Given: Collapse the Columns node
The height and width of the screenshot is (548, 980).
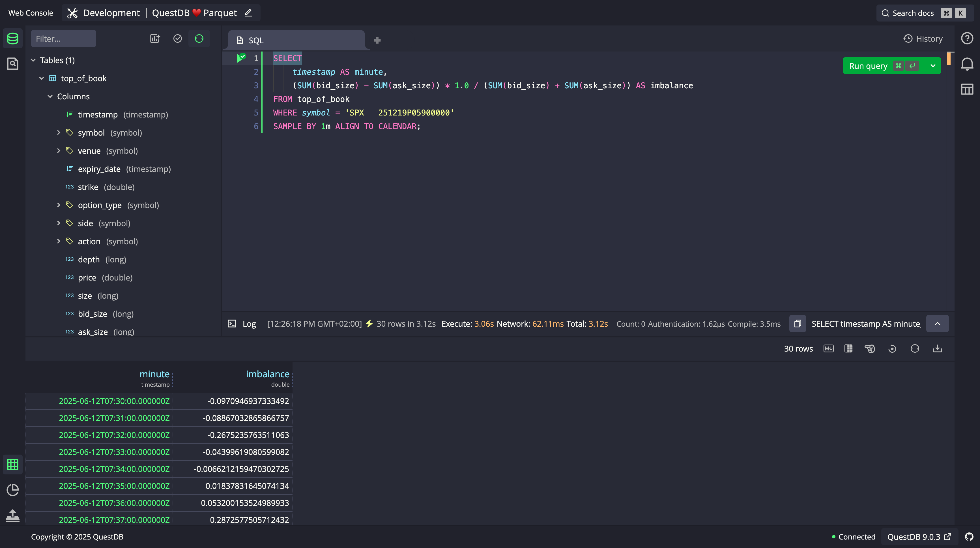Looking at the screenshot, I should pos(50,96).
